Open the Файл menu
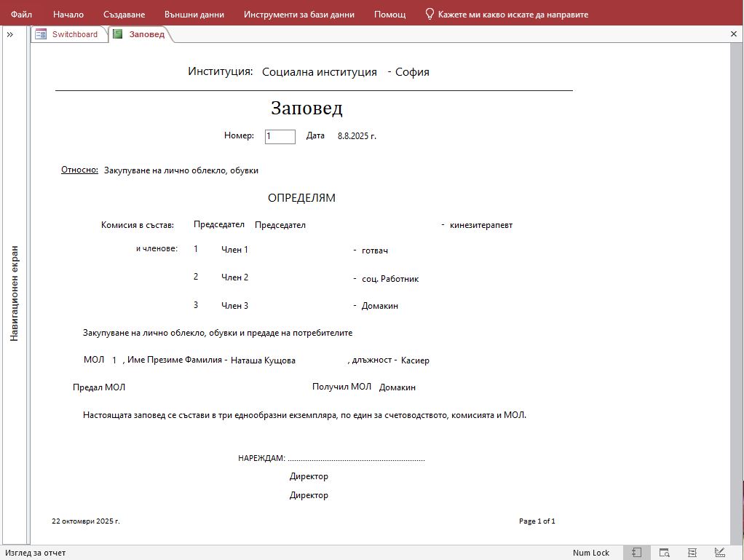 (21, 14)
